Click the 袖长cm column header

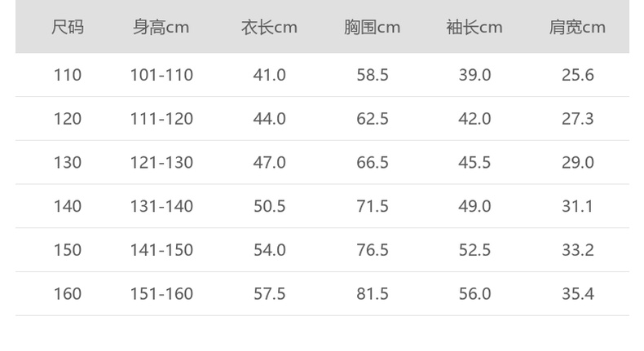[x=474, y=28]
